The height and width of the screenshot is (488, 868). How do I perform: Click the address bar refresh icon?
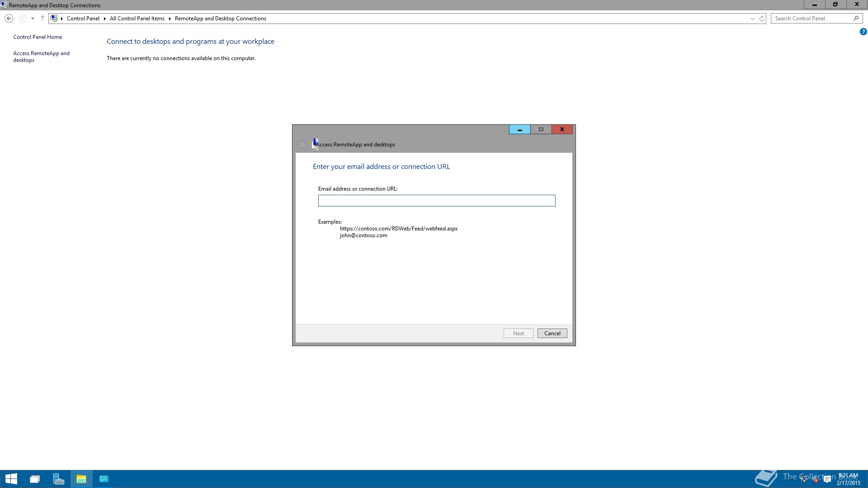pyautogui.click(x=762, y=19)
